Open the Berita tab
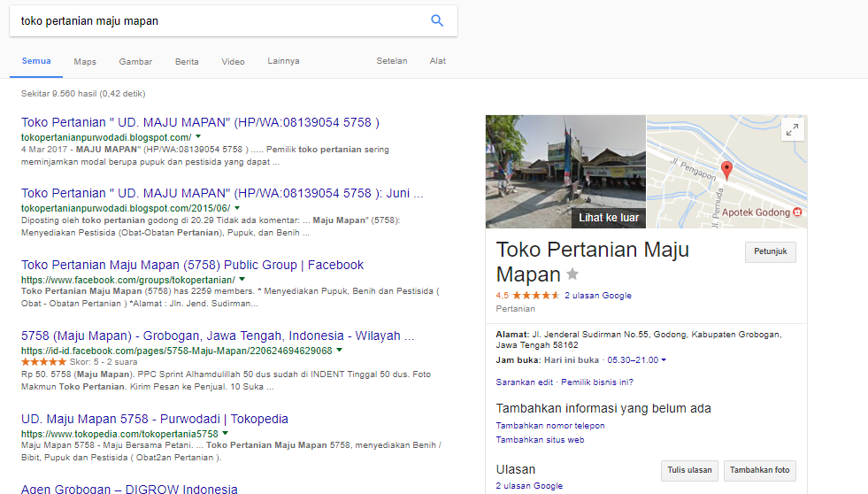 tap(187, 61)
